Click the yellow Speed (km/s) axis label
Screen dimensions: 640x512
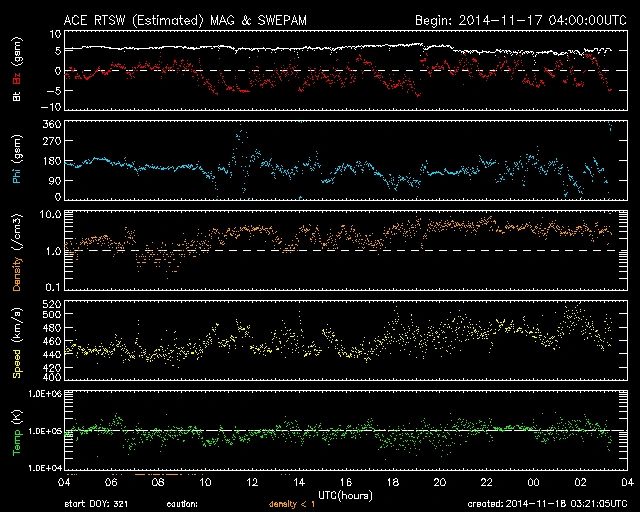(15, 342)
